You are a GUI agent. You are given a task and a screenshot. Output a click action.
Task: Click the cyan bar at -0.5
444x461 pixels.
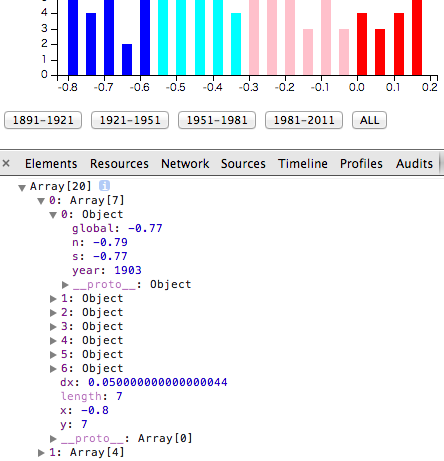point(181,37)
